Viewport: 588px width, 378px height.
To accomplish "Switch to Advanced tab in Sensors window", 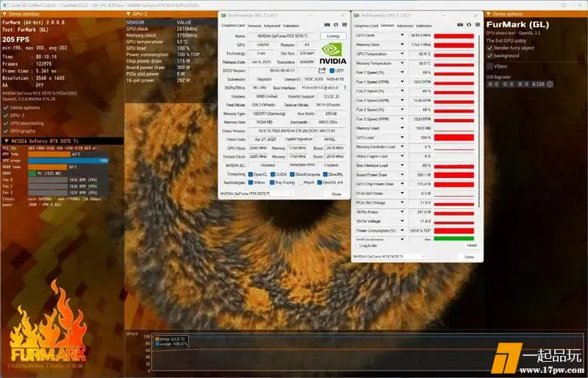I will click(405, 26).
